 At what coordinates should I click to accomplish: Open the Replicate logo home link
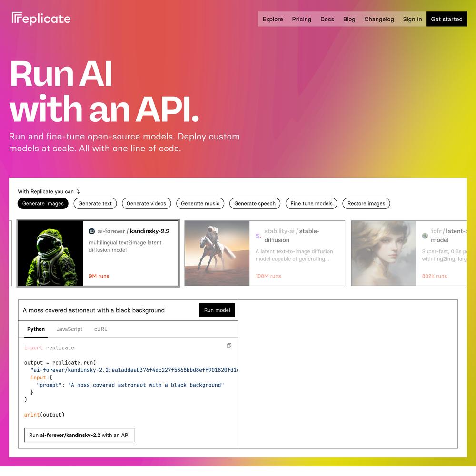[x=41, y=19]
